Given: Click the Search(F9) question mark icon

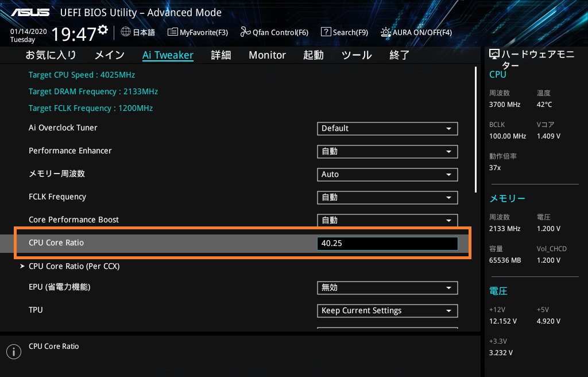Looking at the screenshot, I should 326,32.
